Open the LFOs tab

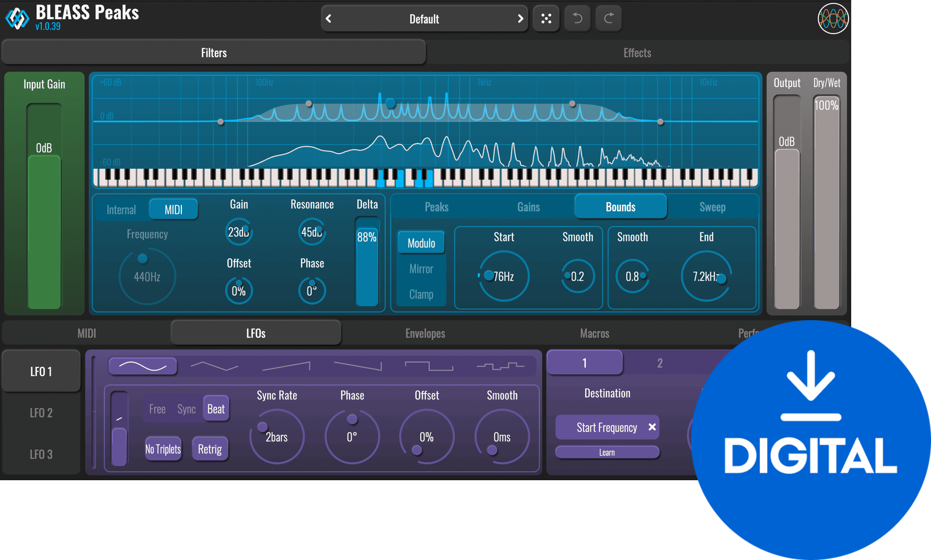[x=256, y=333]
